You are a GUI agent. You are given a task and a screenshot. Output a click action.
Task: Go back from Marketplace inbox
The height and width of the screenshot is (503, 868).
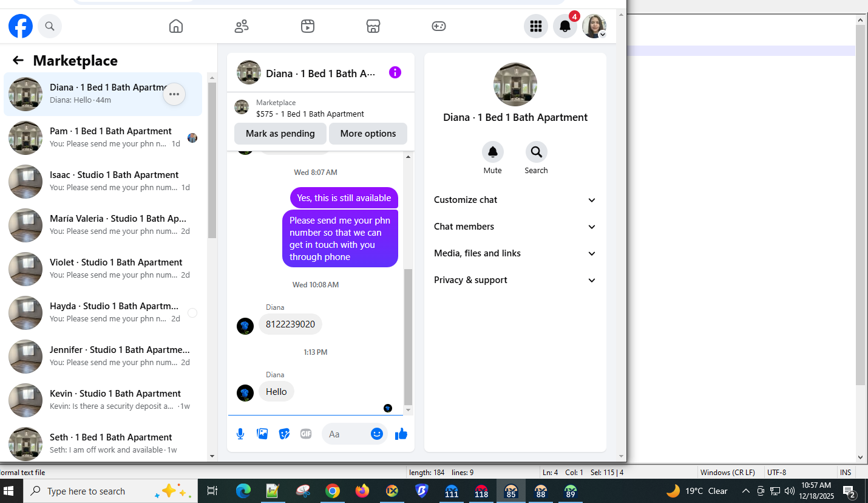click(x=18, y=60)
